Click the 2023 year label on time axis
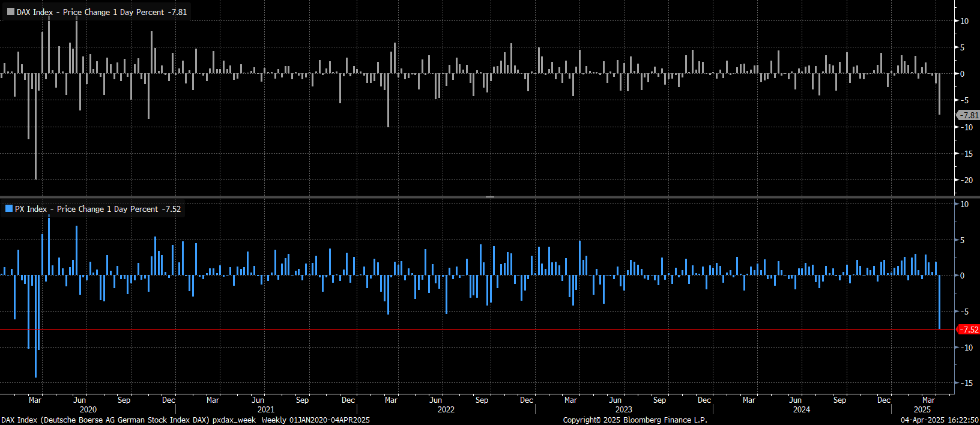This screenshot has width=980, height=425. [623, 409]
